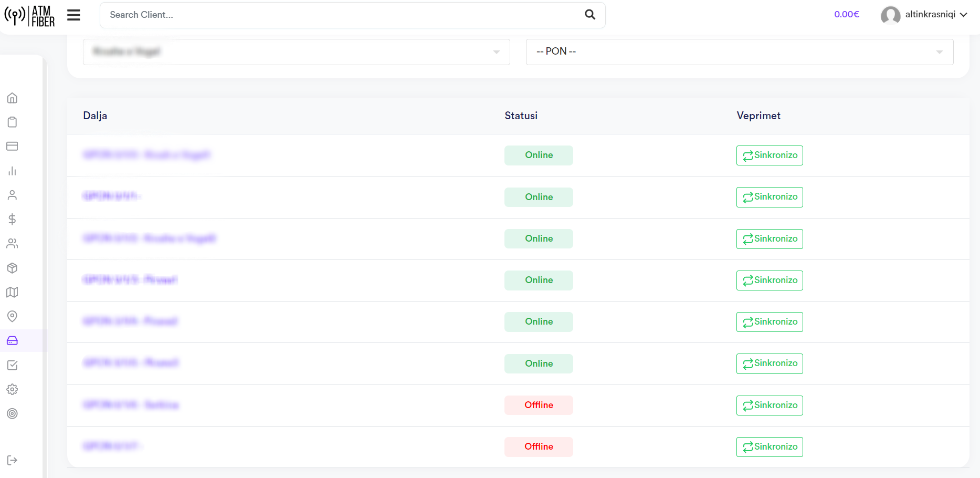Toggle the hamburger sidebar menu
The height and width of the screenshot is (478, 980).
coord(73,15)
